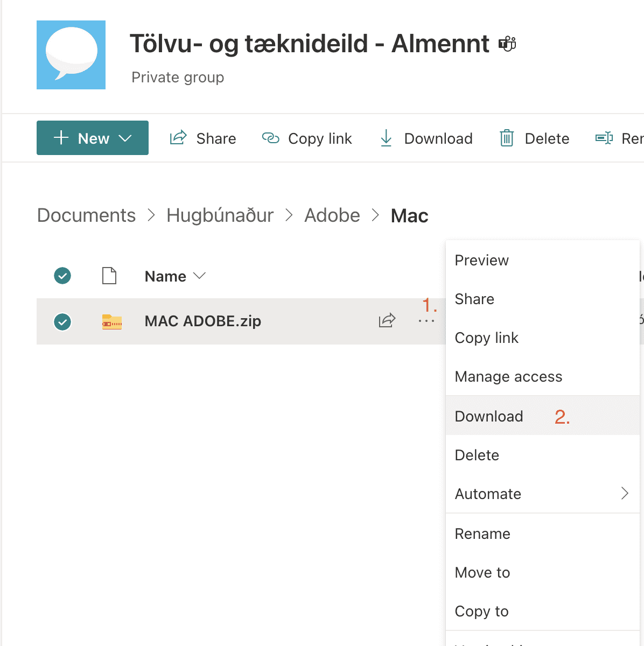The height and width of the screenshot is (646, 644).
Task: Click the file type column header icon
Action: pyautogui.click(x=109, y=276)
